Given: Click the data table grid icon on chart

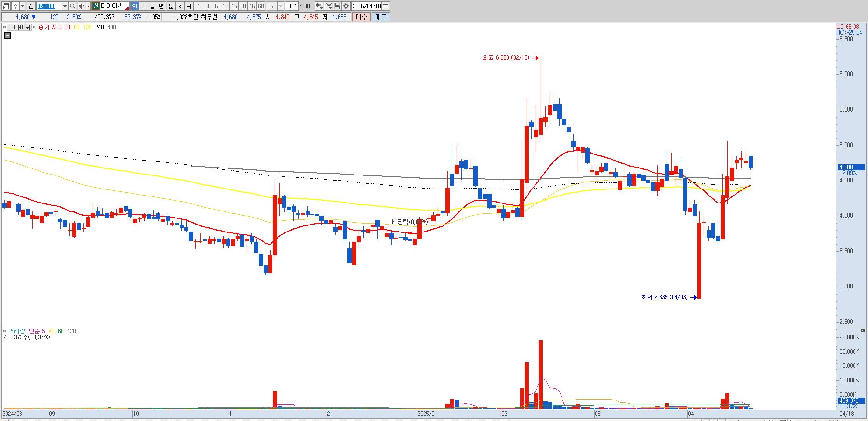Looking at the screenshot, I should coord(7,35).
